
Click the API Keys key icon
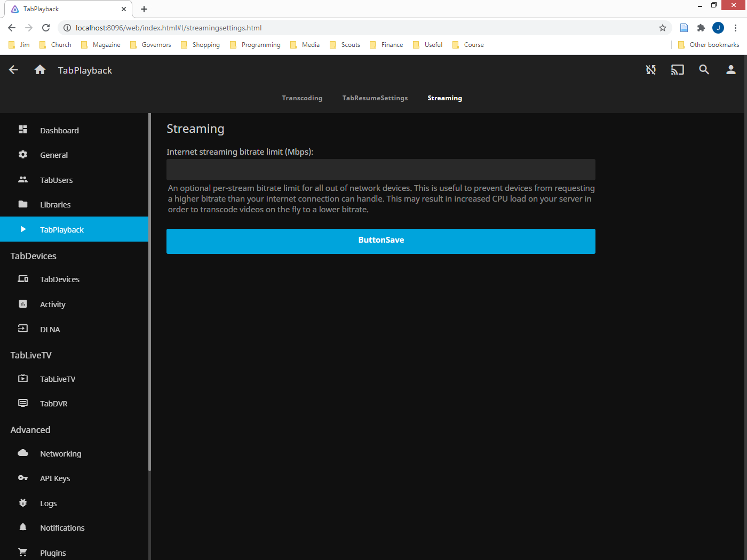[23, 478]
